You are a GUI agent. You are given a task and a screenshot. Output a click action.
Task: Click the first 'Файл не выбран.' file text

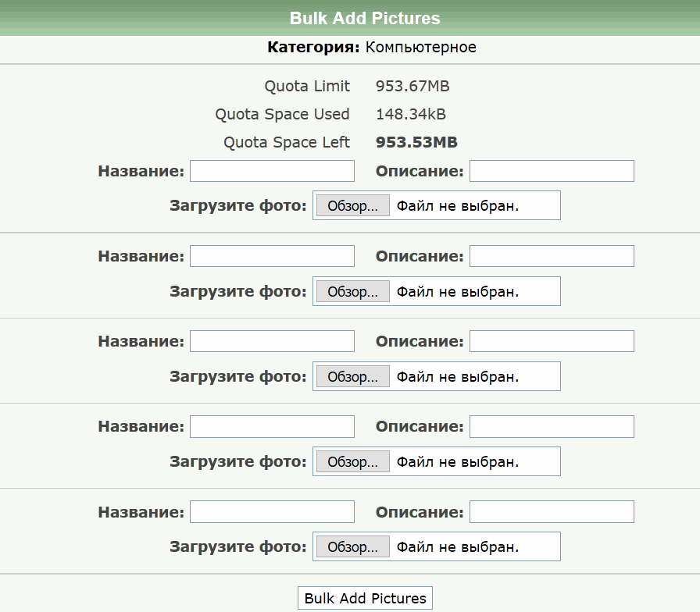point(457,206)
